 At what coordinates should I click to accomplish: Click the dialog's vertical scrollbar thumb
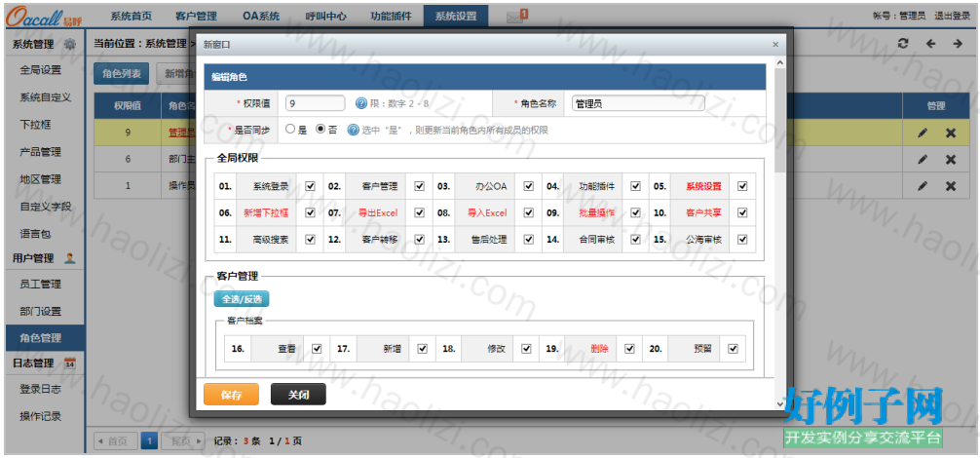pos(779,119)
